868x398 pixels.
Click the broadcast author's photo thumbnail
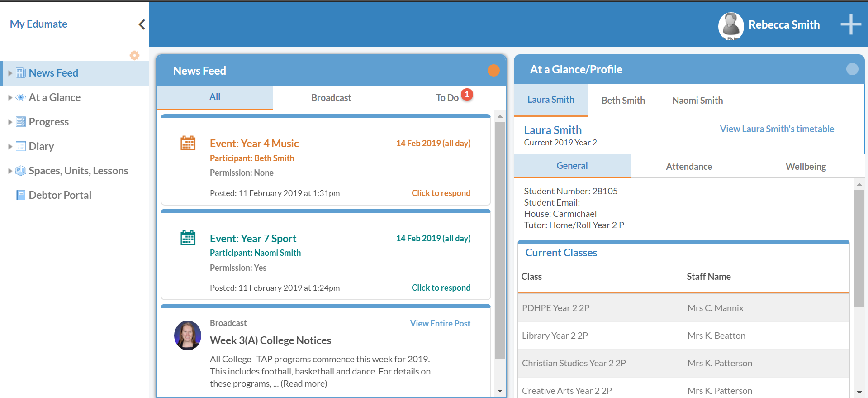pyautogui.click(x=188, y=336)
